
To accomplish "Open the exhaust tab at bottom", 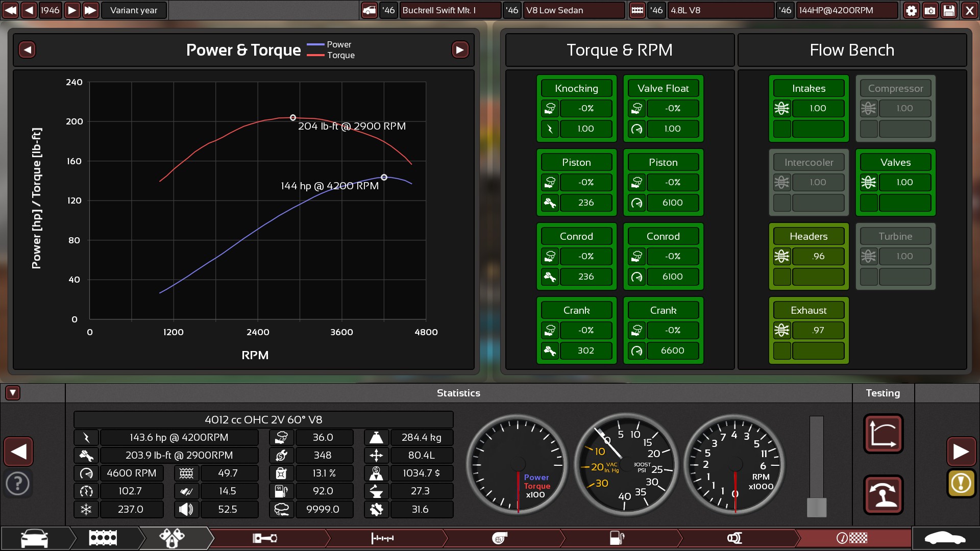I will click(x=734, y=538).
